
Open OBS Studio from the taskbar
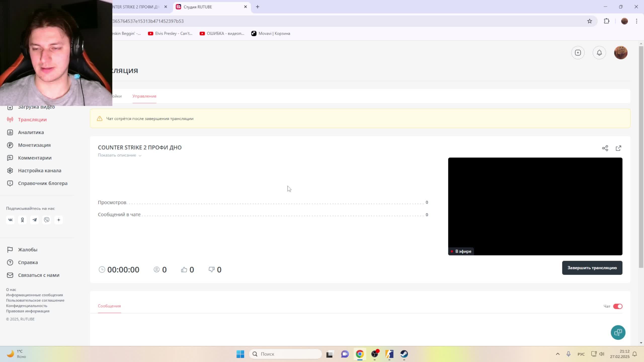[375, 354]
